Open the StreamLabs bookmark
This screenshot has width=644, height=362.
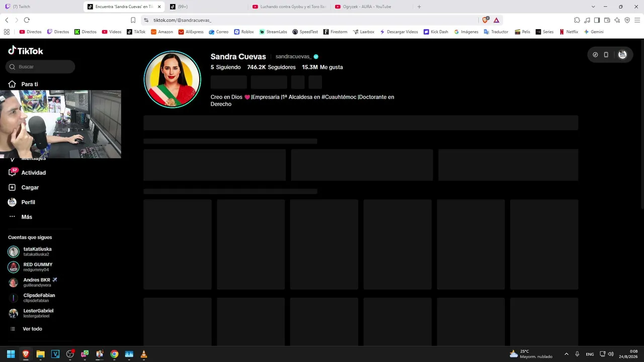click(x=273, y=32)
